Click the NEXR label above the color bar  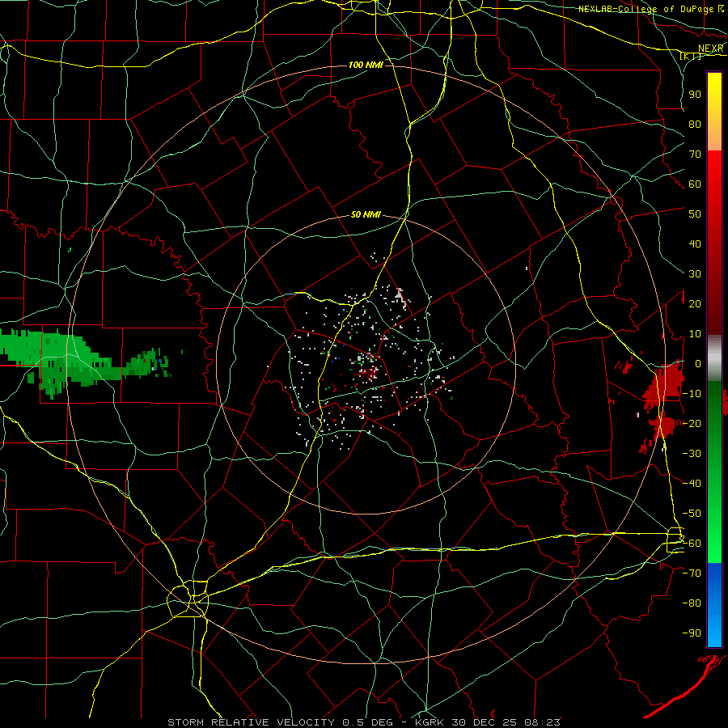point(711,49)
